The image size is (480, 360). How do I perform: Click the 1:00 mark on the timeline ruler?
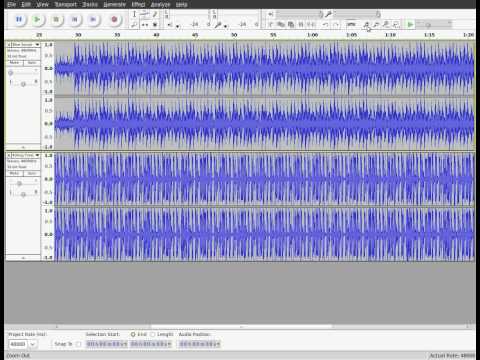click(312, 35)
